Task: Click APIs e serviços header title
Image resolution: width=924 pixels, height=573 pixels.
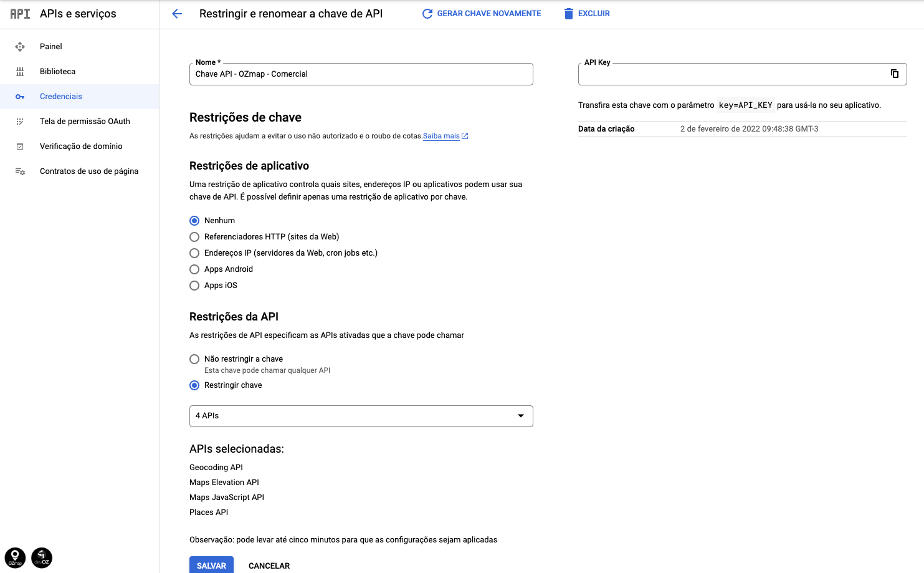Action: [78, 14]
